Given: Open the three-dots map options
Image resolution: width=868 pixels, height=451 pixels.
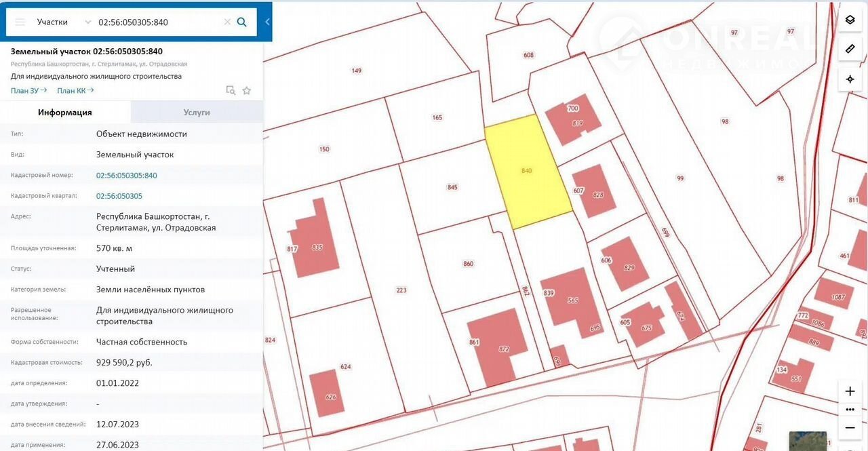Looking at the screenshot, I should pyautogui.click(x=850, y=410).
